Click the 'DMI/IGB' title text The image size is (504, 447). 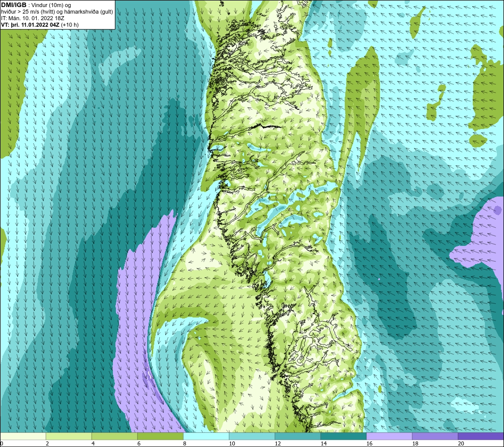click(x=14, y=5)
